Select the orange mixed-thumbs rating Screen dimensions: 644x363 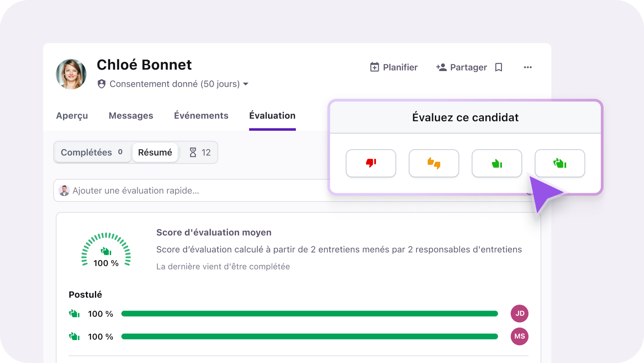click(x=434, y=163)
